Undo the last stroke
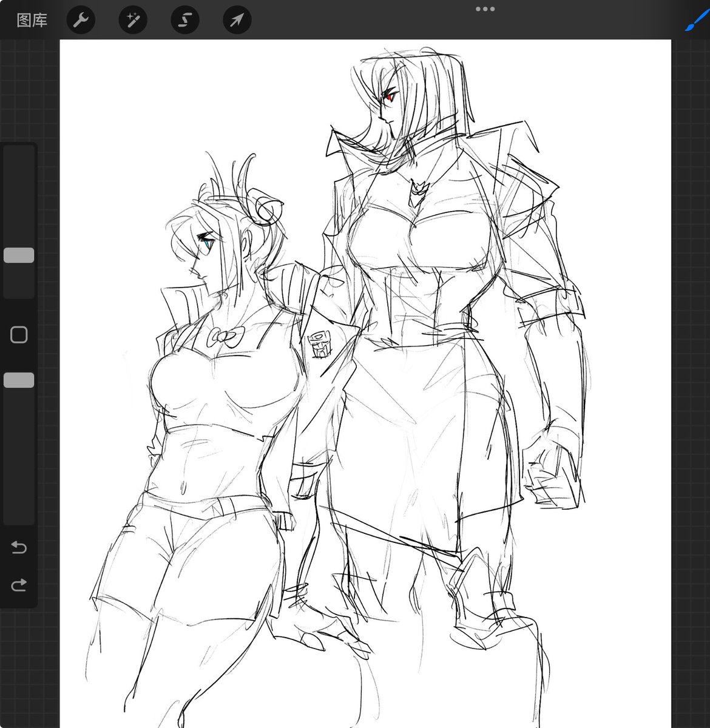This screenshot has height=728, width=710. (19, 548)
